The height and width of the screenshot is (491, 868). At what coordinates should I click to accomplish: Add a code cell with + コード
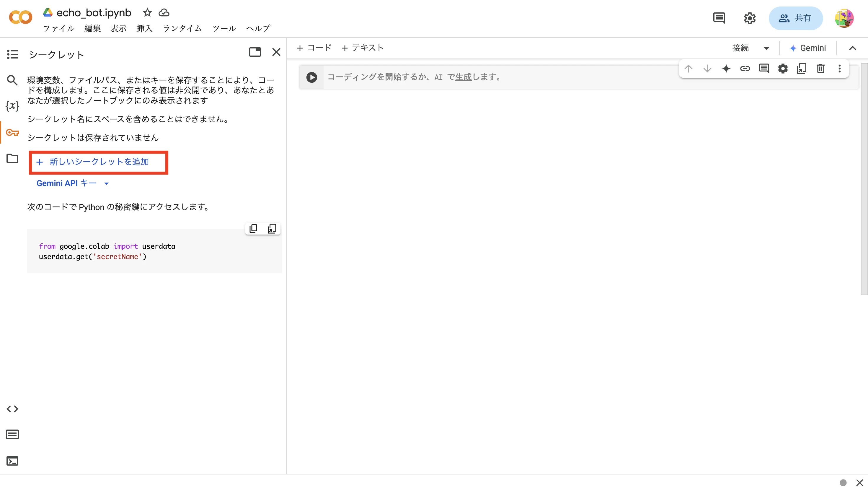click(x=314, y=48)
